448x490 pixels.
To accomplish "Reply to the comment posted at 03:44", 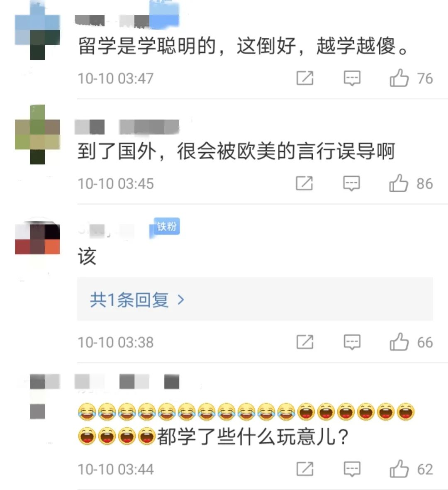I will coord(352,469).
